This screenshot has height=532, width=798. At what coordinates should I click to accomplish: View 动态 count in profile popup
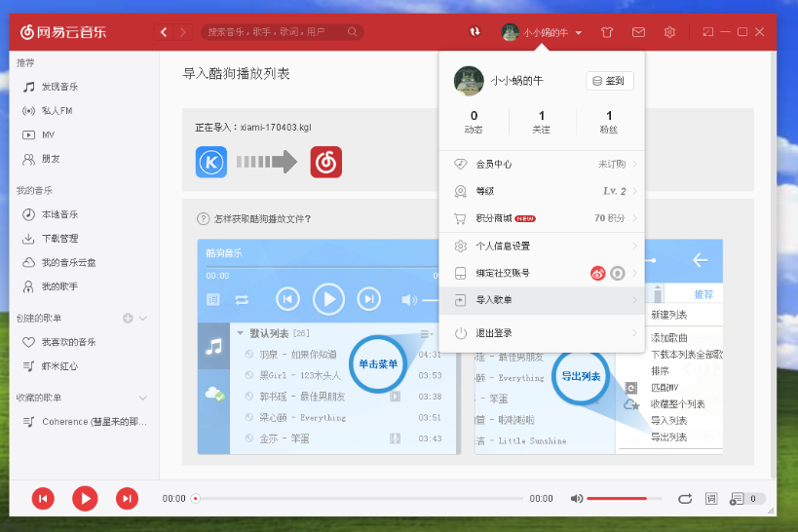pyautogui.click(x=474, y=122)
